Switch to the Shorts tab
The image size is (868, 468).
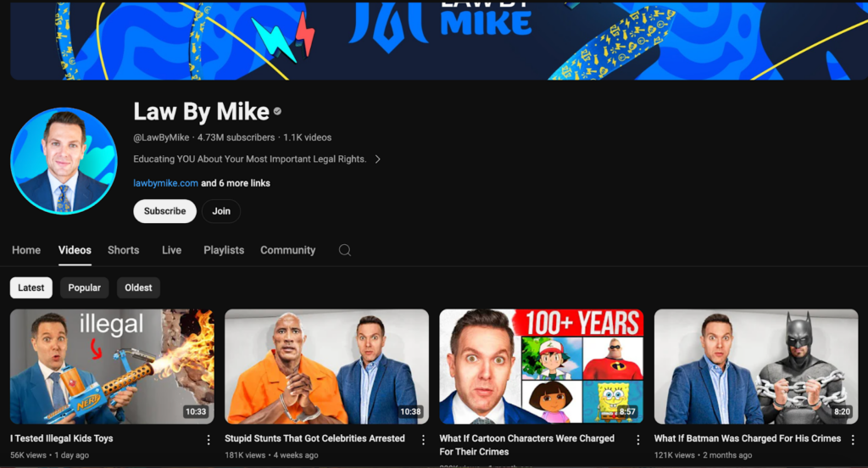click(123, 250)
